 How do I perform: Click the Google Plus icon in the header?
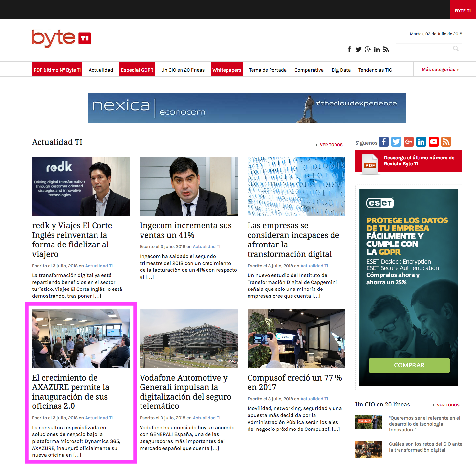[x=368, y=49]
